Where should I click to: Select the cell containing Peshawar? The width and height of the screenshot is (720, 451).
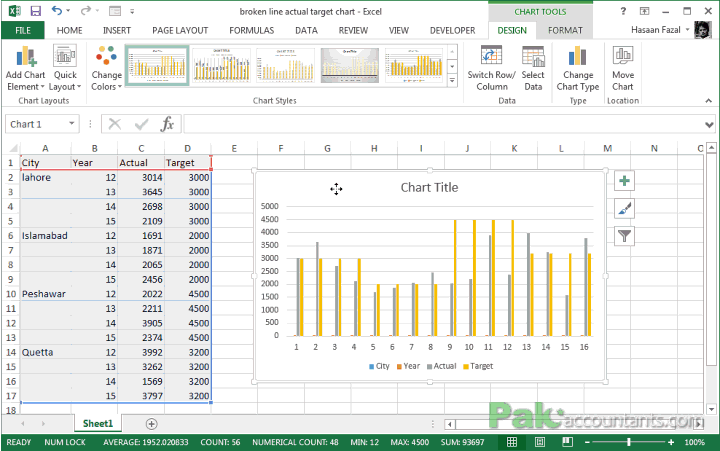pos(45,294)
